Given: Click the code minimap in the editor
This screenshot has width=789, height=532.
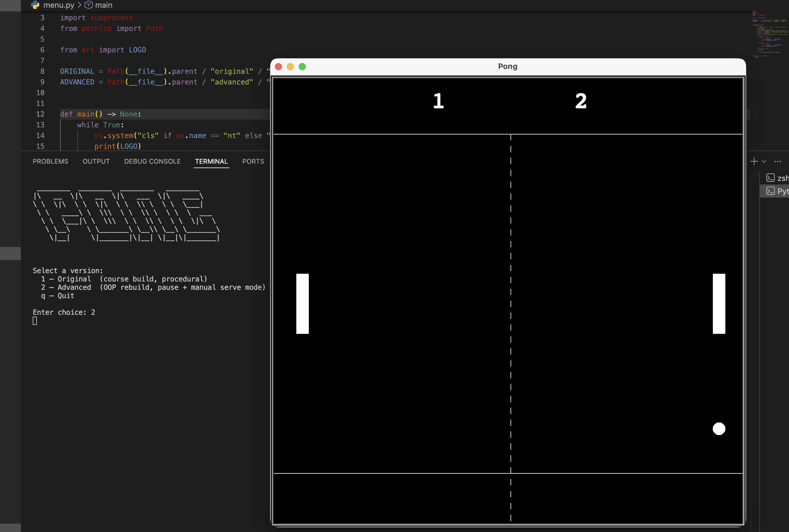Looking at the screenshot, I should [x=770, y=34].
